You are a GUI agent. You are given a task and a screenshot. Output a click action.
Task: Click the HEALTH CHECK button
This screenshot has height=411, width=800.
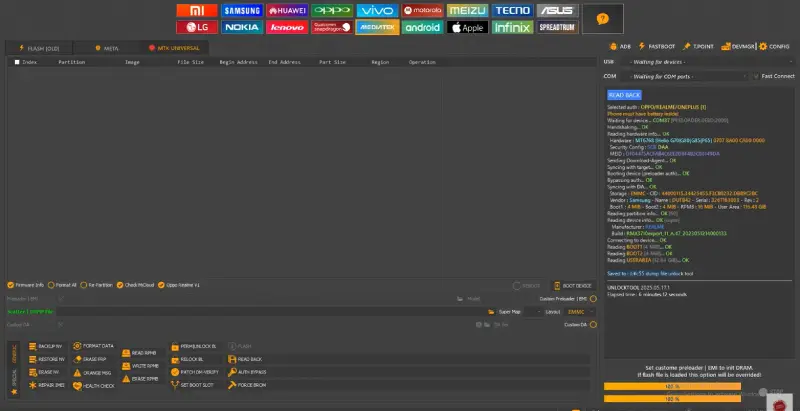94,387
